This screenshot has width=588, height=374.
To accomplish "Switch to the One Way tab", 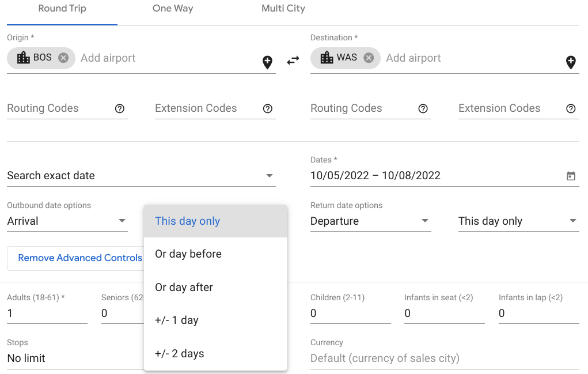I will pos(173,9).
